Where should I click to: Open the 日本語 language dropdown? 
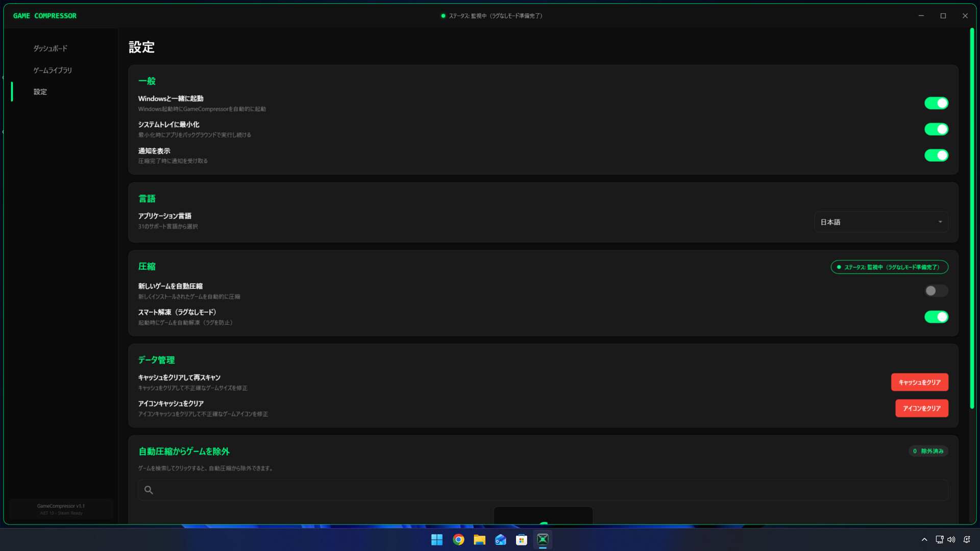(x=880, y=222)
